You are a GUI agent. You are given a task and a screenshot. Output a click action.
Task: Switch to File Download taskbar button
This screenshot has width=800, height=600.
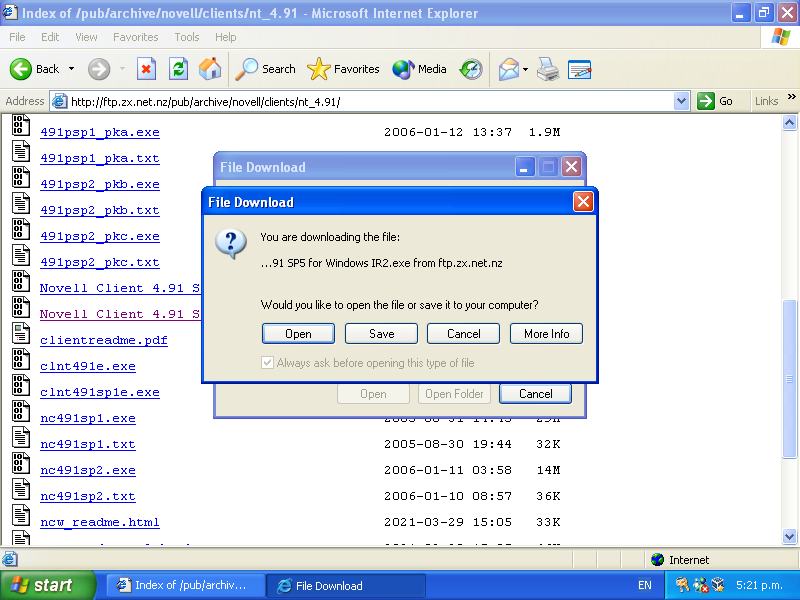[345, 585]
